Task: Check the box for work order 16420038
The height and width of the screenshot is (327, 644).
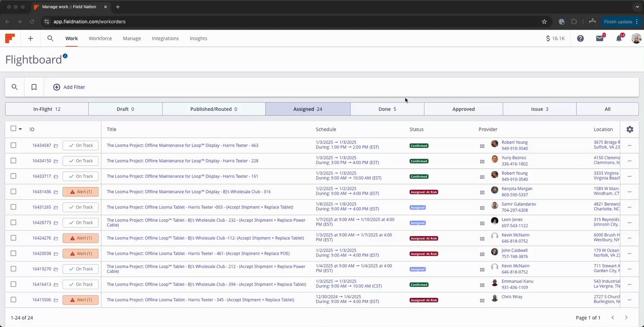Action: (13, 253)
